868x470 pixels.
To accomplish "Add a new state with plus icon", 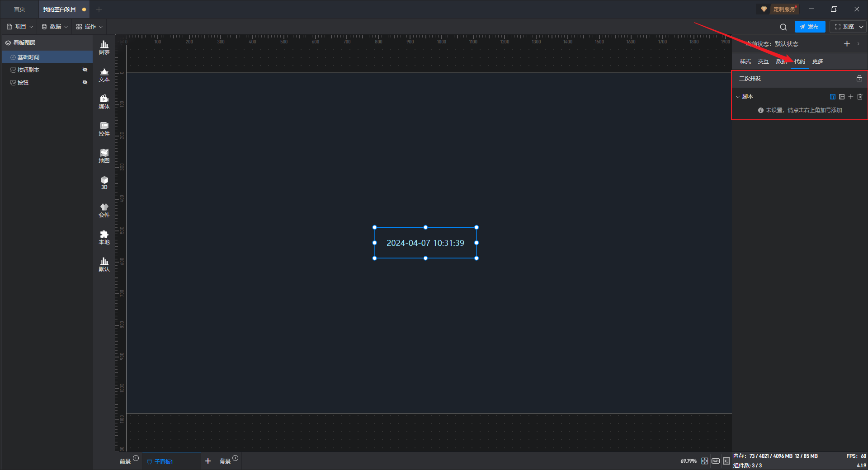I will (847, 44).
